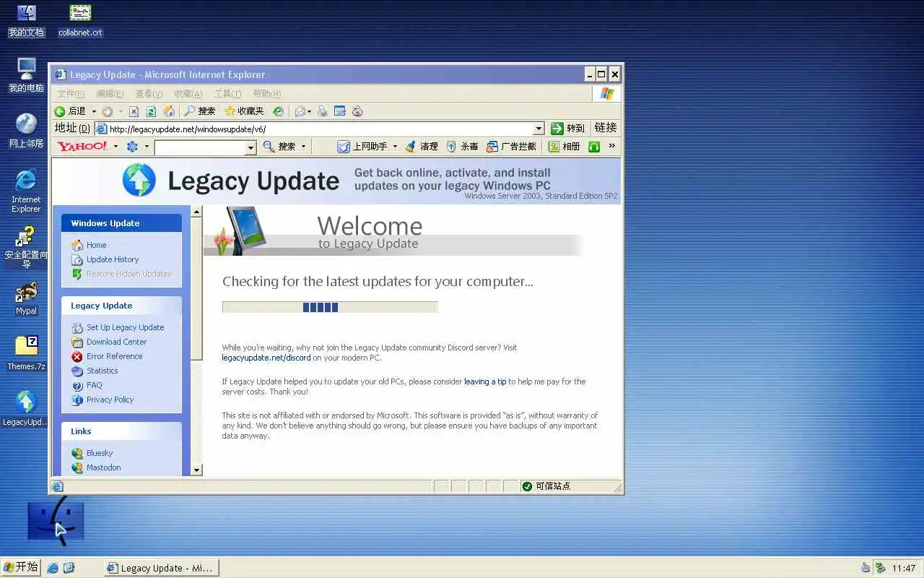
Task: Click the Legacy Update logo arrow icon
Action: tap(139, 180)
